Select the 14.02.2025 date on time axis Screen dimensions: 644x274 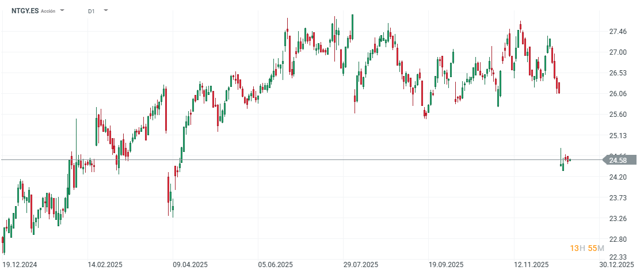[105, 265]
